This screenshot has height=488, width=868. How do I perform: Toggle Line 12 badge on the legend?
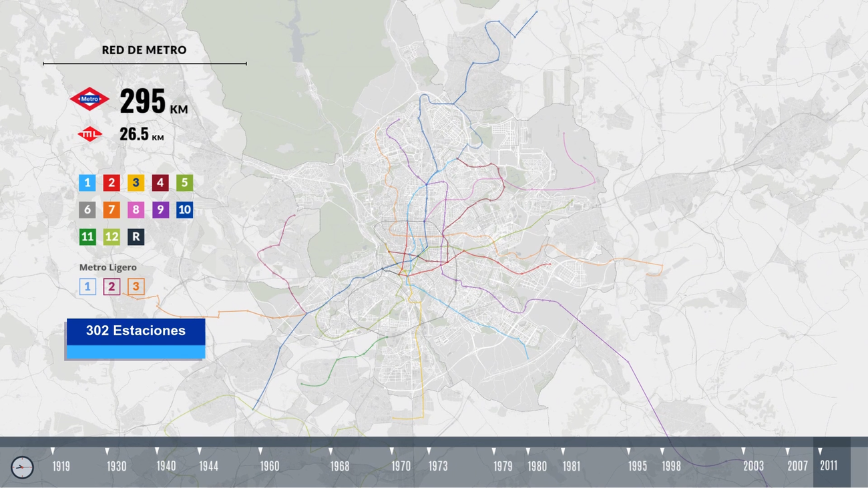(x=111, y=237)
